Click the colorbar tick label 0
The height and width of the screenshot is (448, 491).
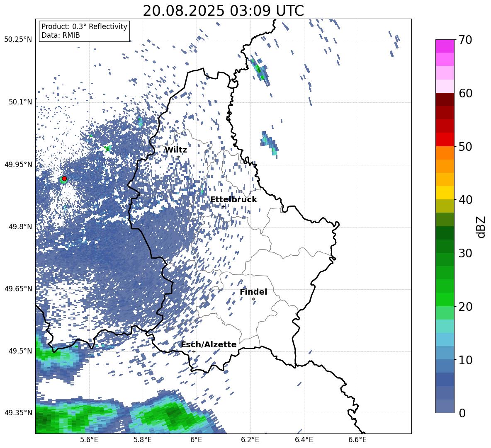point(462,413)
